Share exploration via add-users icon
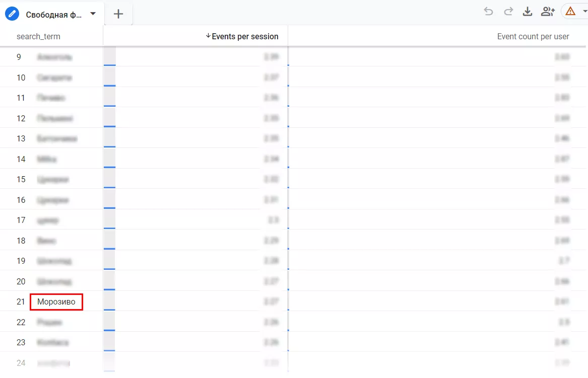This screenshot has height=378, width=588. tap(548, 12)
